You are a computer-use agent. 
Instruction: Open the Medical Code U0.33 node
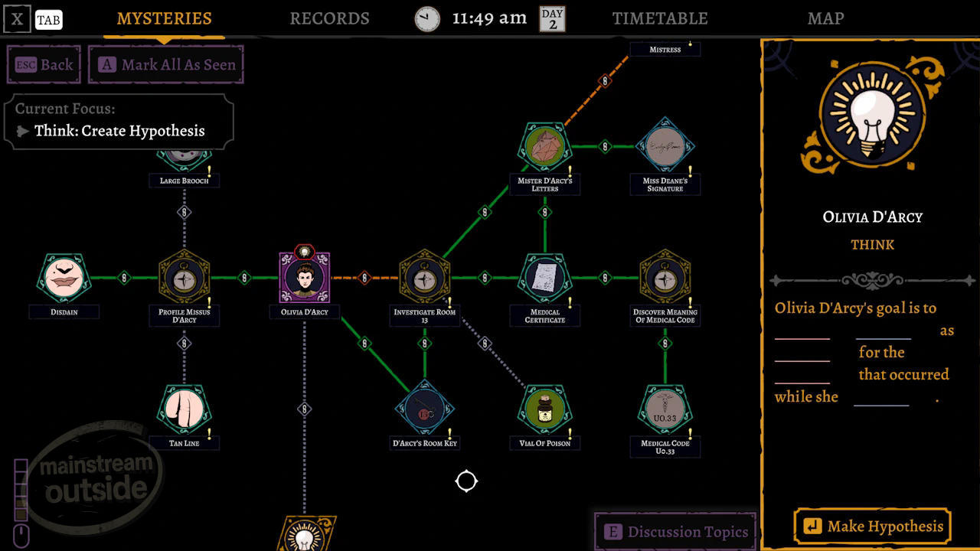click(665, 410)
